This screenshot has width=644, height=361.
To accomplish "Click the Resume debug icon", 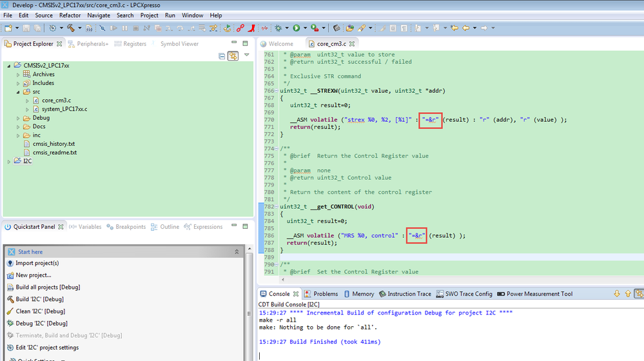I will pos(113,28).
